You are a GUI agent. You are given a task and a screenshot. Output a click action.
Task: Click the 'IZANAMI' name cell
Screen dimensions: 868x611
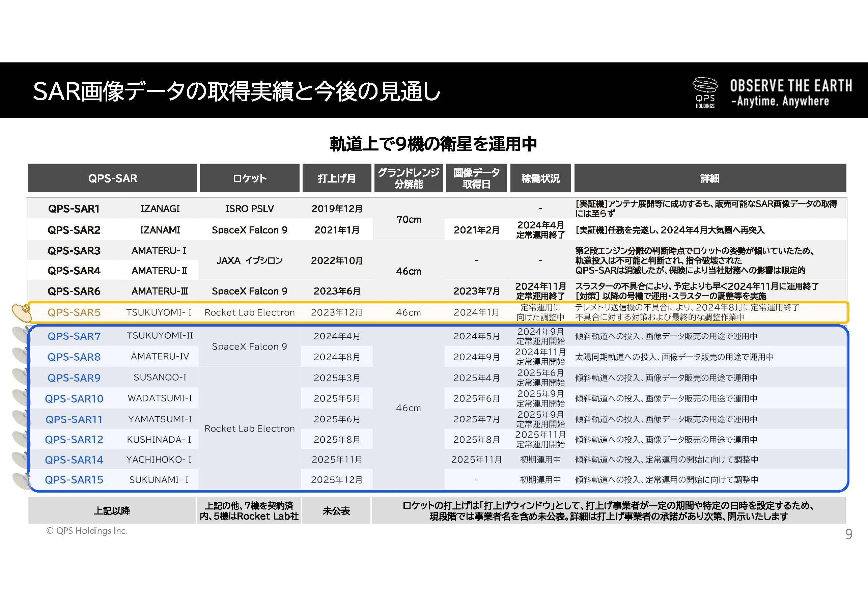(160, 230)
